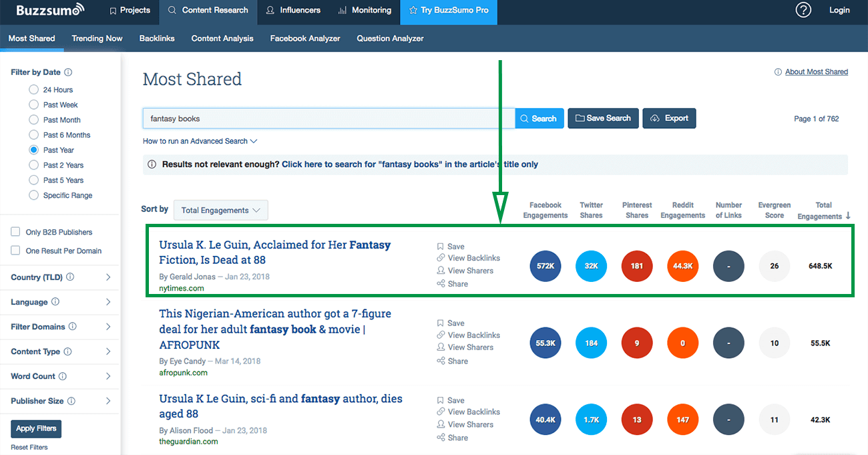The width and height of the screenshot is (868, 455).
Task: Switch to Content Analysis tab
Action: 222,38
